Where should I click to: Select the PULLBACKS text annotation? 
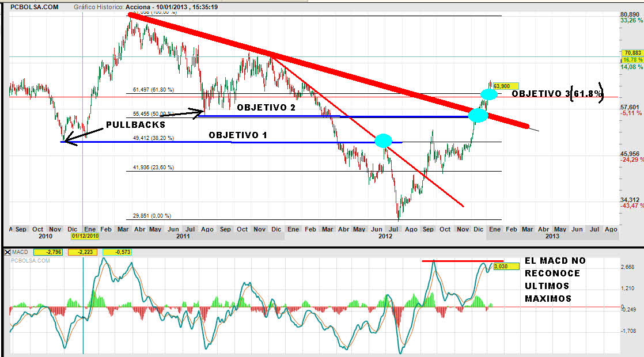[x=136, y=124]
